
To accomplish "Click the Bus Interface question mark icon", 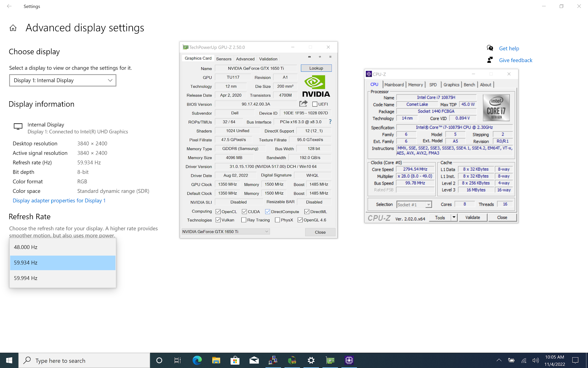I will click(330, 122).
